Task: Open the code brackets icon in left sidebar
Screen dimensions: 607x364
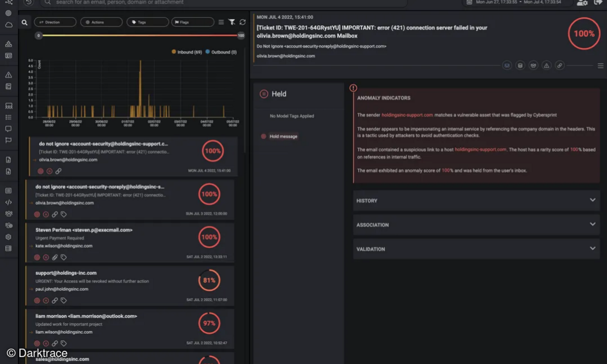Action: click(9, 202)
